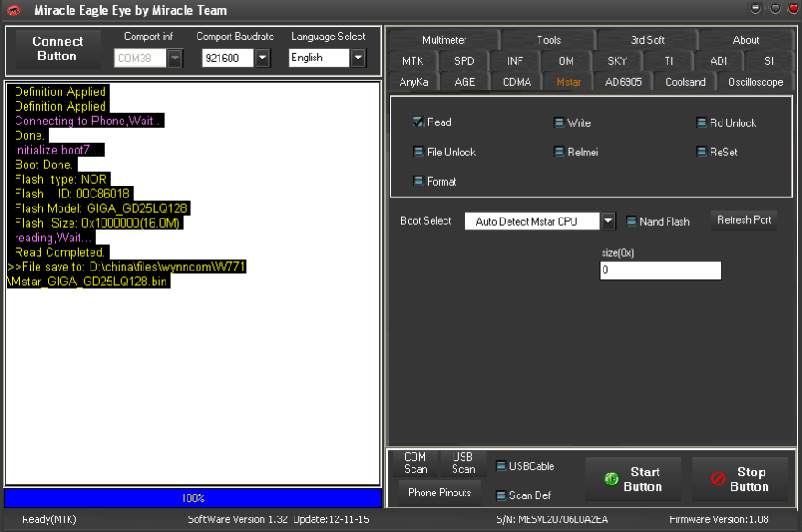Check the Rd Unlock option

(x=701, y=122)
